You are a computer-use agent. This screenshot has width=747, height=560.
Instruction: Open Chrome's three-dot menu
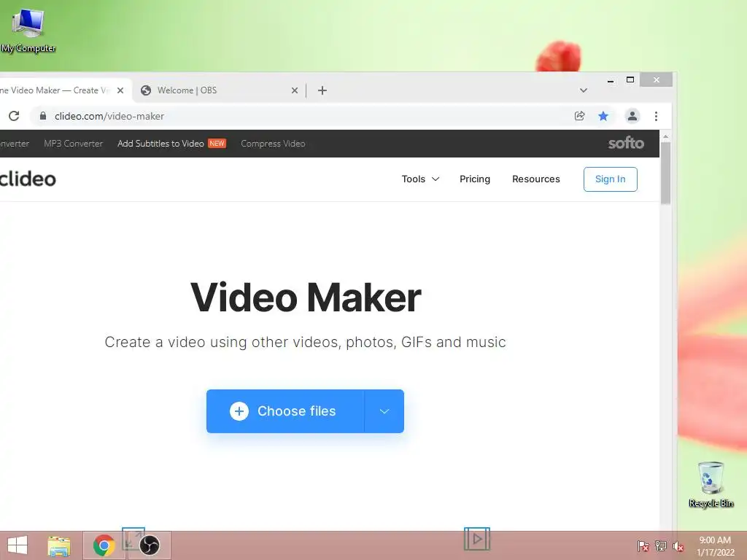click(x=656, y=116)
